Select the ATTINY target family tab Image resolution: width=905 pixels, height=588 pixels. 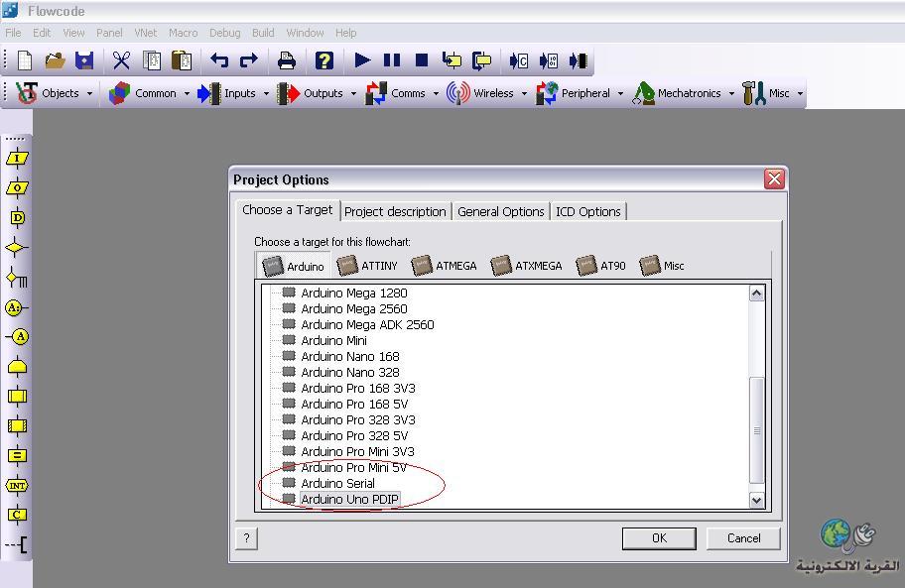tap(367, 266)
